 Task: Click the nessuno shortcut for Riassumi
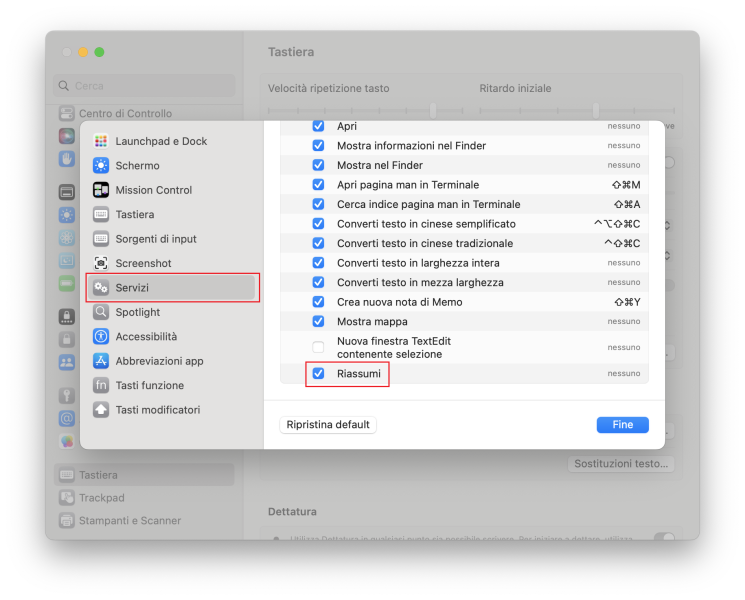tap(623, 373)
